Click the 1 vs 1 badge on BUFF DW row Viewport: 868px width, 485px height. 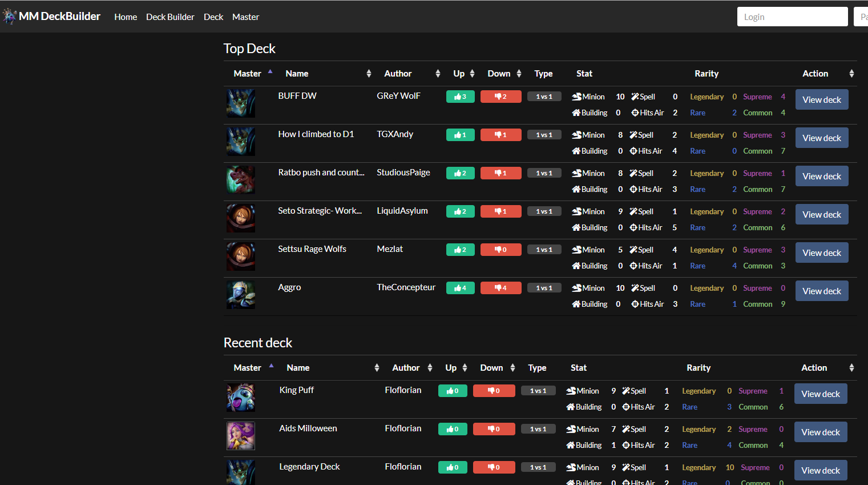544,97
